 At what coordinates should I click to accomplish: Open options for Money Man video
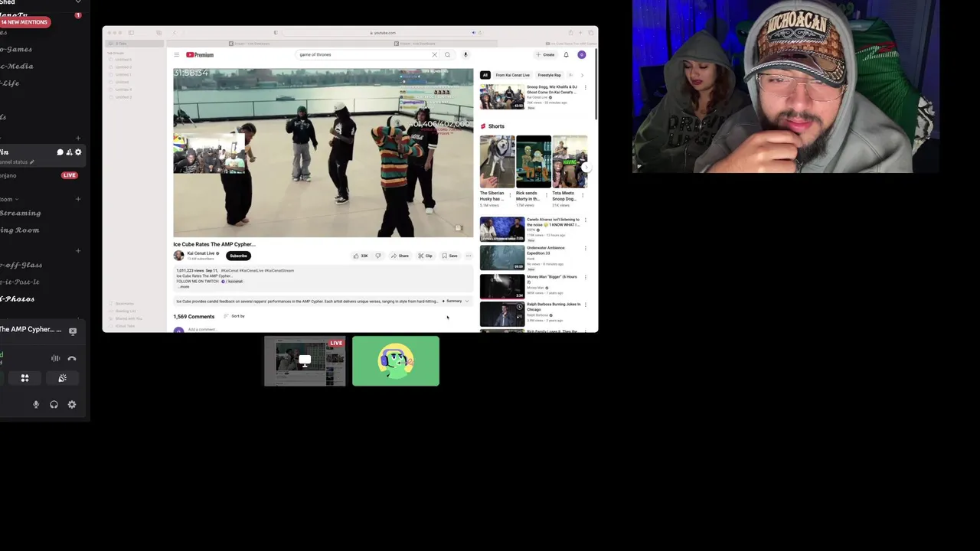click(x=586, y=276)
